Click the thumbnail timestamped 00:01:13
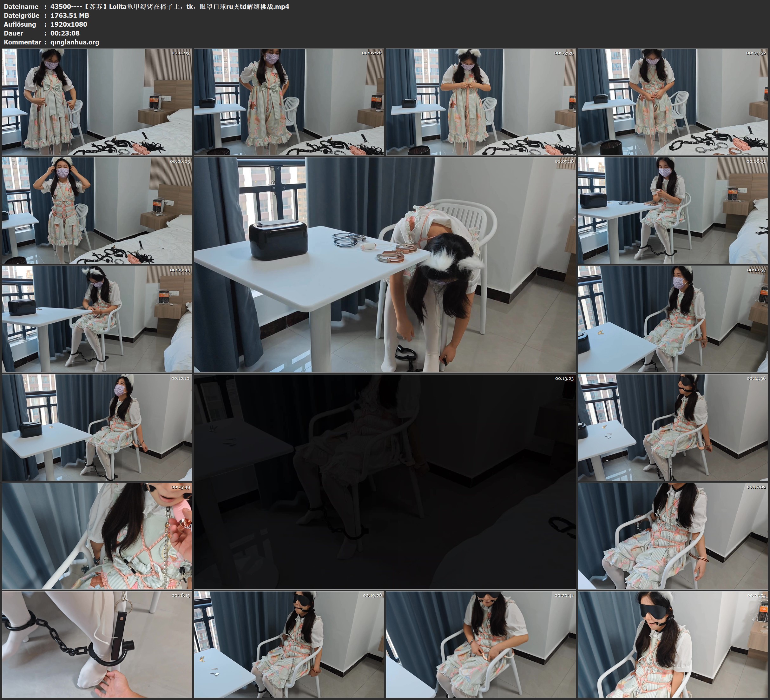Screen dimensions: 770x700 [97, 102]
